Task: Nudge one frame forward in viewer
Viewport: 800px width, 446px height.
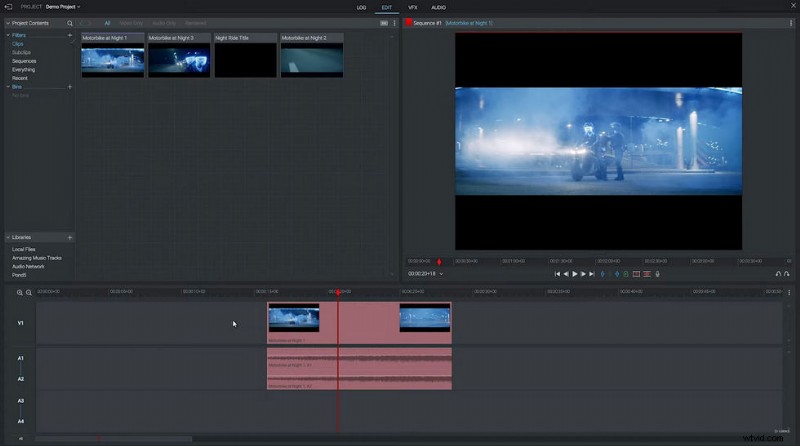Action: [x=583, y=274]
